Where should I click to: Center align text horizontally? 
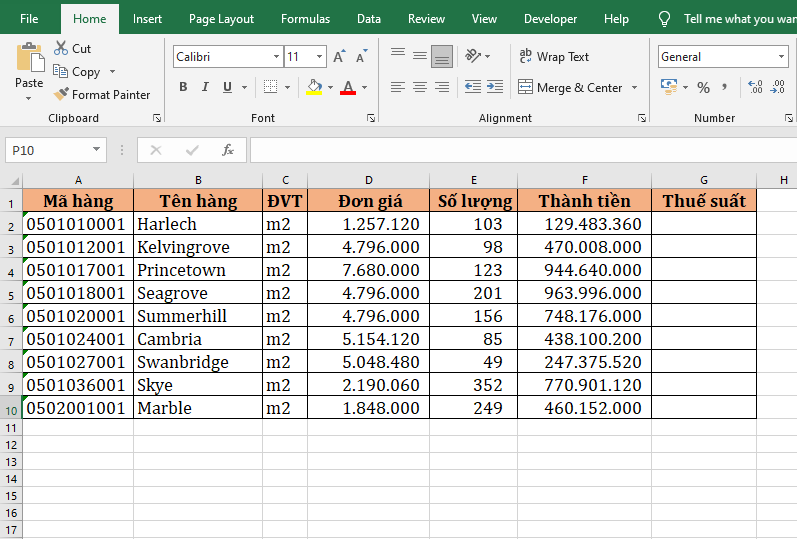coord(420,88)
